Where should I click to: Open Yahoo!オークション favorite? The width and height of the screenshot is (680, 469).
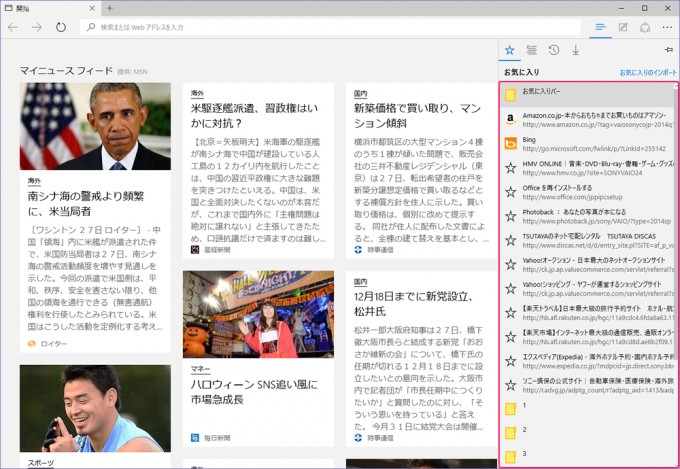[588, 264]
